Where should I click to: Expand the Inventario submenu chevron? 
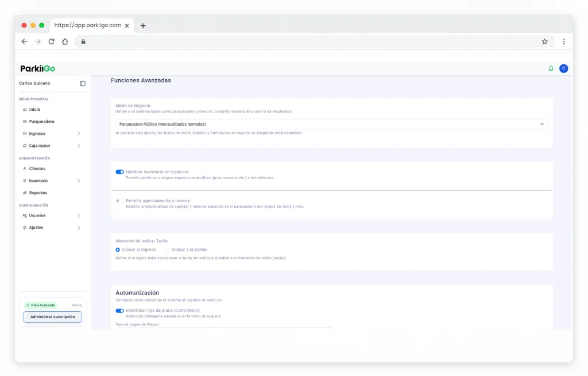pos(79,181)
